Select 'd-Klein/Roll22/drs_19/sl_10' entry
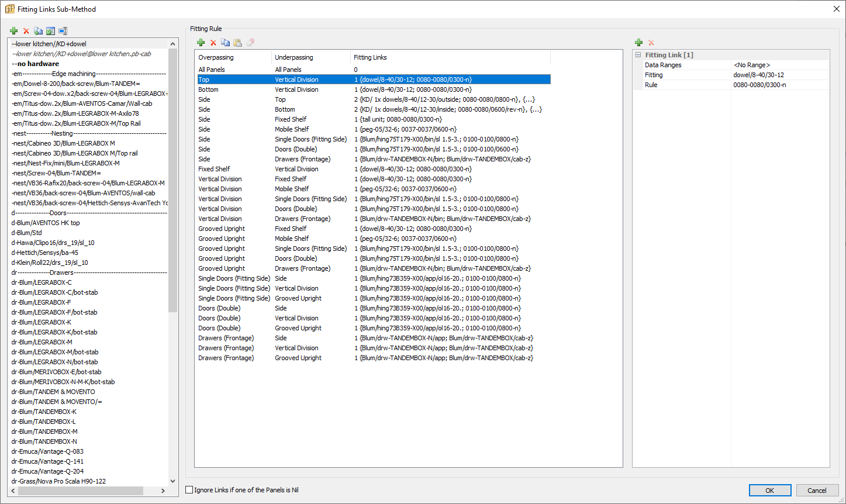Viewport: 846px width, 504px height. click(x=89, y=263)
